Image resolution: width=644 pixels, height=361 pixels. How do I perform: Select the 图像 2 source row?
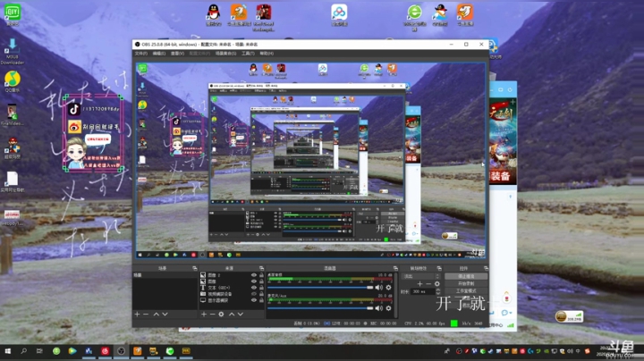232,275
